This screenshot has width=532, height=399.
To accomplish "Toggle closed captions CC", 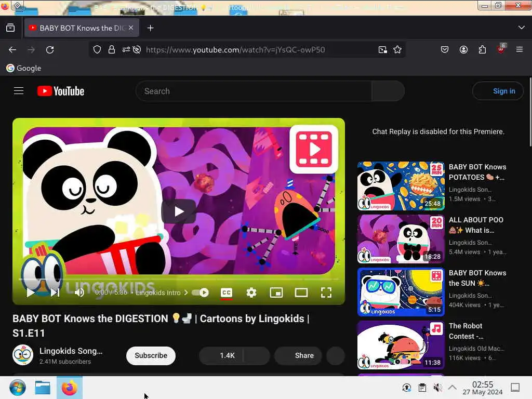I will pyautogui.click(x=227, y=293).
